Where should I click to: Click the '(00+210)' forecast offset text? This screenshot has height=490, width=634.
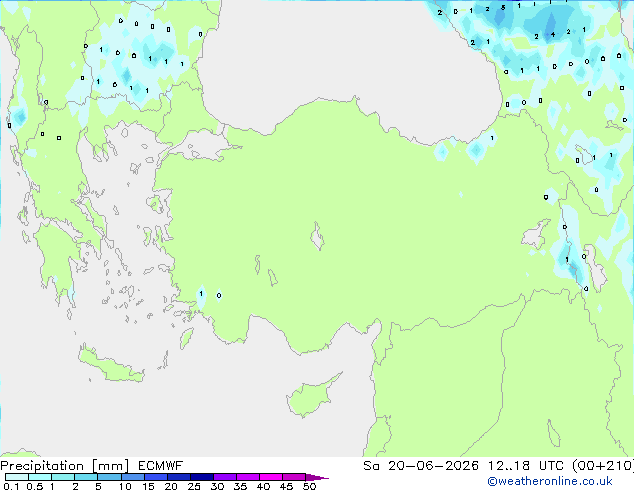[x=603, y=465]
